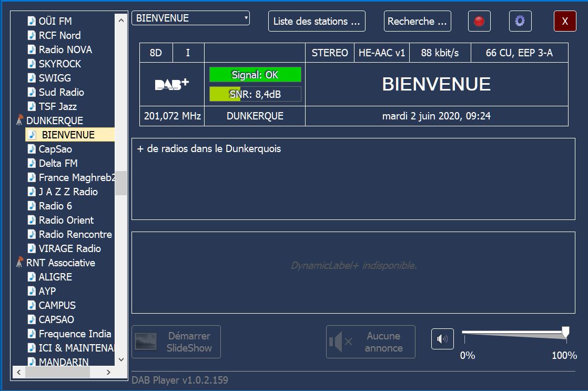Click the Aucune annonce button

click(370, 342)
